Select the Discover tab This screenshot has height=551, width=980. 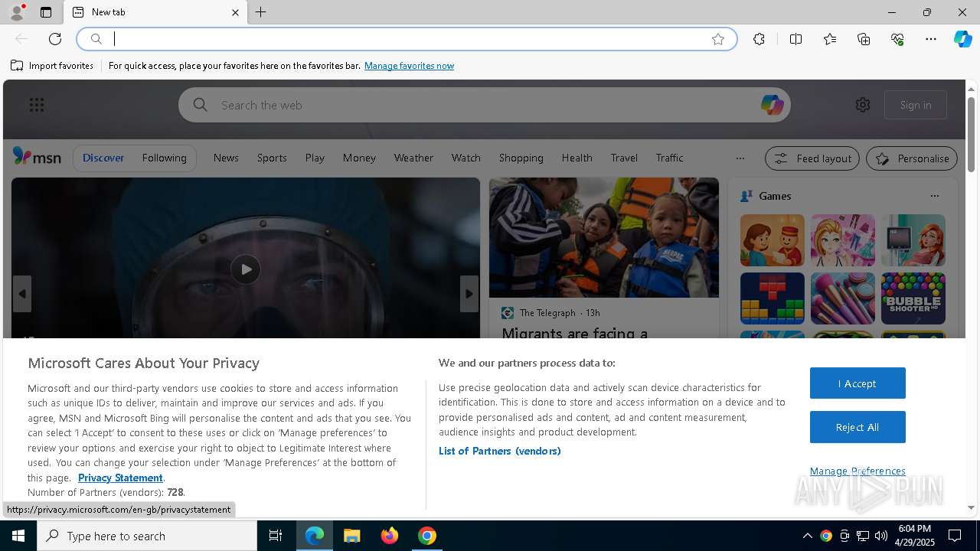pos(103,158)
